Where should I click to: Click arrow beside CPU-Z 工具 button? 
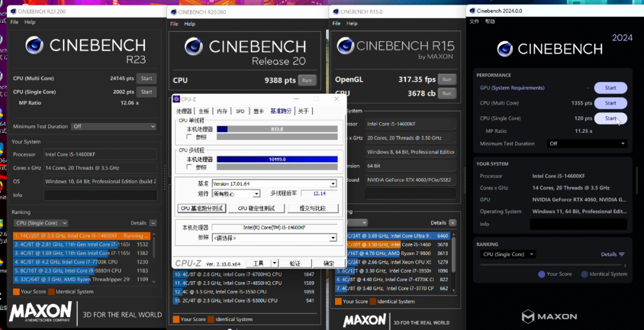[275, 263]
